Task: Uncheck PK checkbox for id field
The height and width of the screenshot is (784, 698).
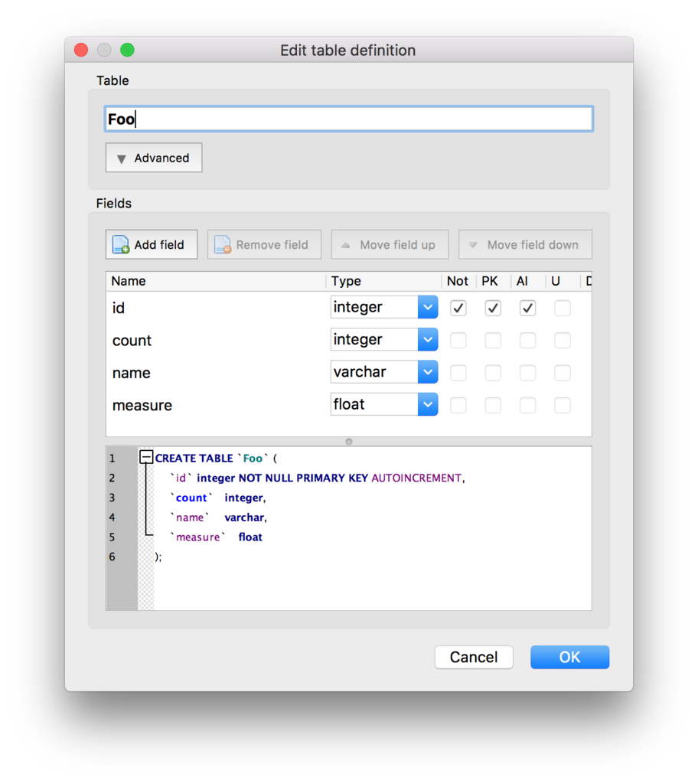Action: (x=493, y=308)
